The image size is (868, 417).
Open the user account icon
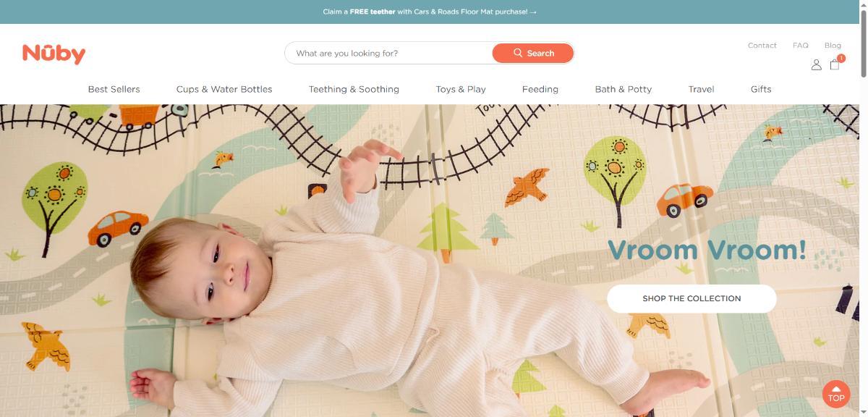coord(816,64)
